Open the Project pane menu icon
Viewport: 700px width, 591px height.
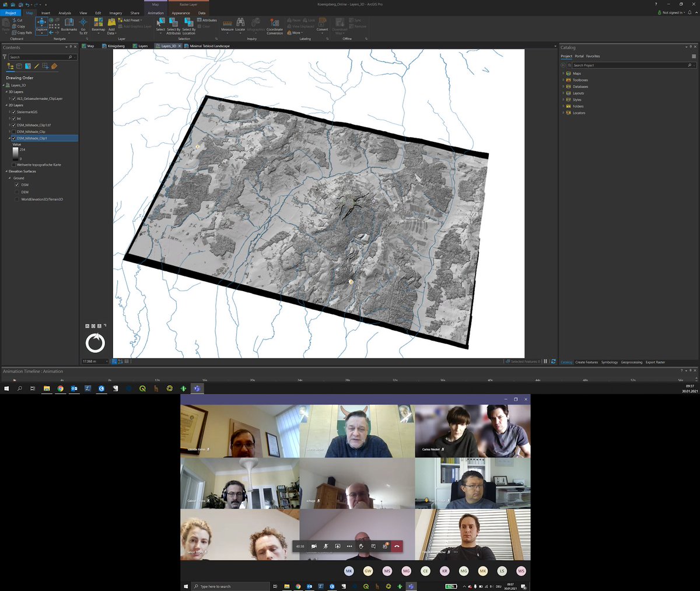694,57
